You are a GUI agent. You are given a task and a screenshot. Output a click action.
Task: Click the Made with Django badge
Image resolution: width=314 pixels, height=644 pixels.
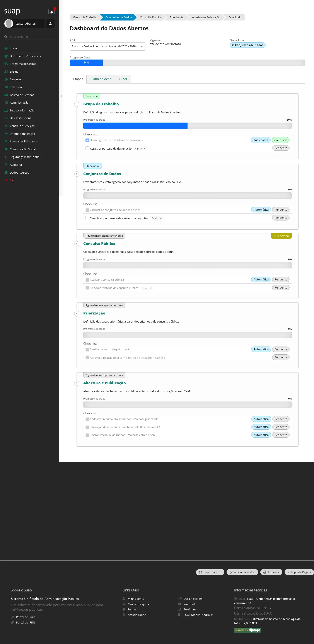pos(247,630)
